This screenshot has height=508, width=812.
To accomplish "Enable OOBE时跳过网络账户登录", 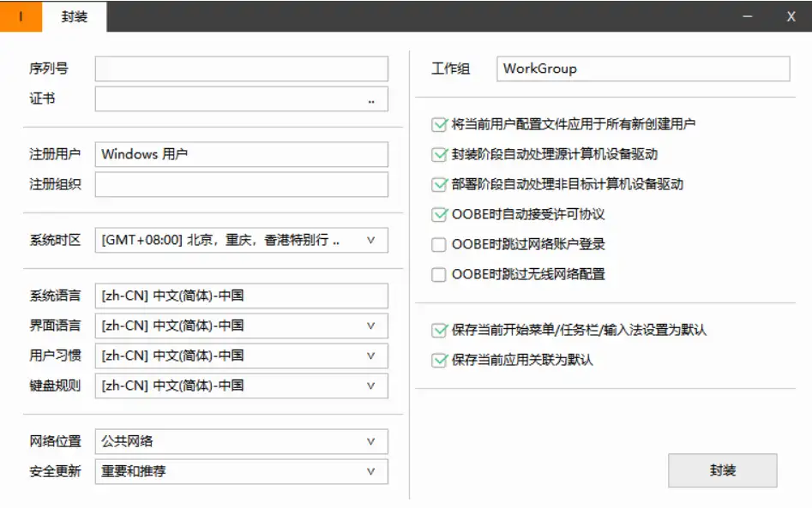I will [x=439, y=245].
